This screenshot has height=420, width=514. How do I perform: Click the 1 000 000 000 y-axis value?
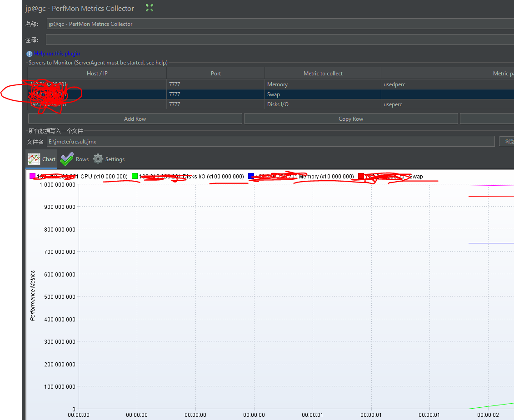(x=57, y=185)
